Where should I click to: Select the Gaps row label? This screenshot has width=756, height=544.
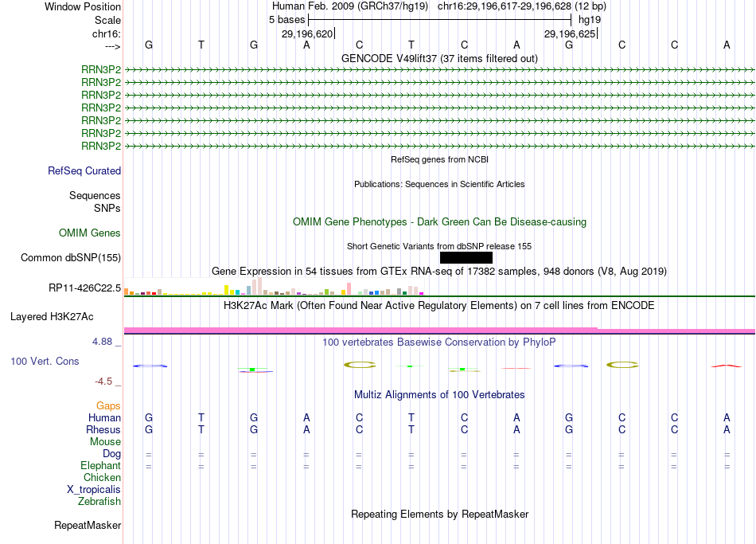point(108,406)
